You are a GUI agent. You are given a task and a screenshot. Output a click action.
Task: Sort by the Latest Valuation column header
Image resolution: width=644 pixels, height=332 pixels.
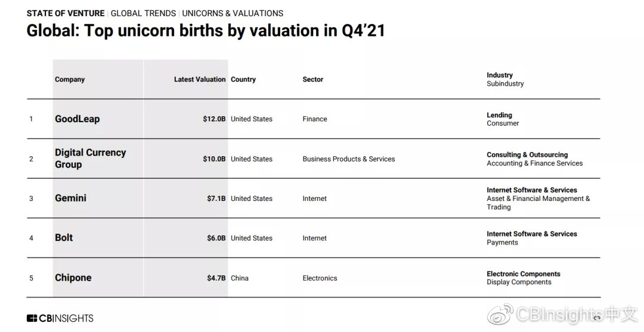pyautogui.click(x=200, y=79)
